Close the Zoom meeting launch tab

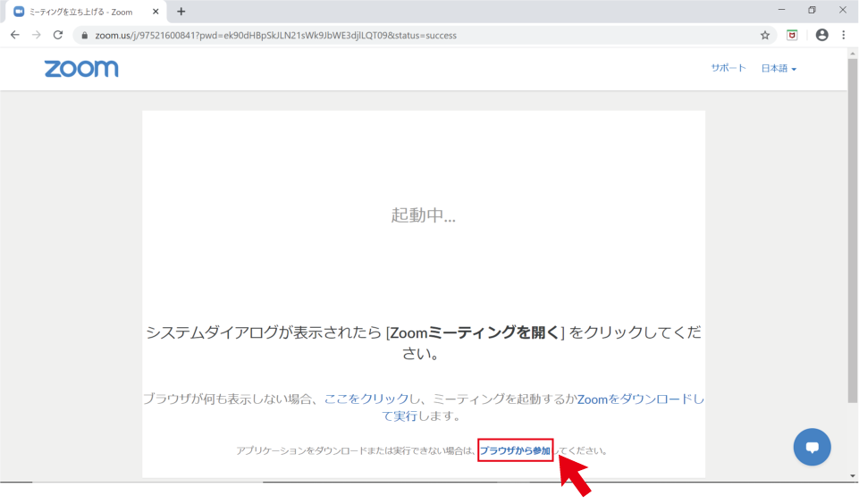click(x=156, y=12)
